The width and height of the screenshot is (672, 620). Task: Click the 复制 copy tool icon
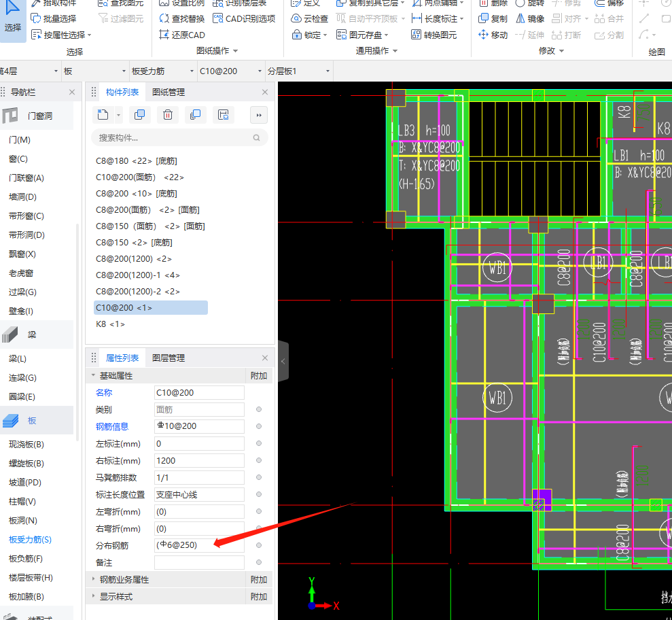coord(483,18)
